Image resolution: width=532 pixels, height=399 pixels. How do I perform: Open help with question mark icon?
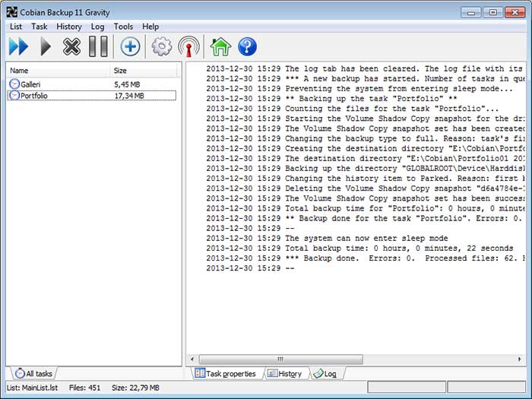click(x=247, y=46)
